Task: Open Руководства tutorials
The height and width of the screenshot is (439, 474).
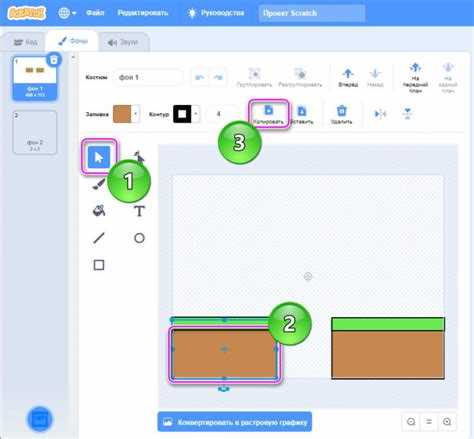Action: (x=216, y=13)
